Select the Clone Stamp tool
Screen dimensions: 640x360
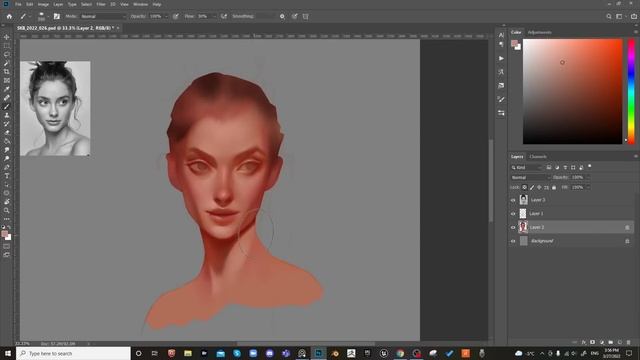tap(7, 115)
